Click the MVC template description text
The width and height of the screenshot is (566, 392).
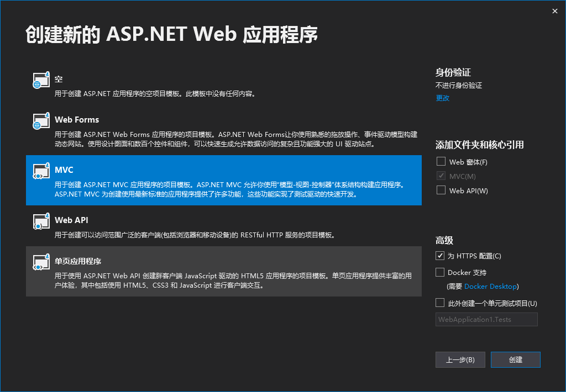(230, 189)
